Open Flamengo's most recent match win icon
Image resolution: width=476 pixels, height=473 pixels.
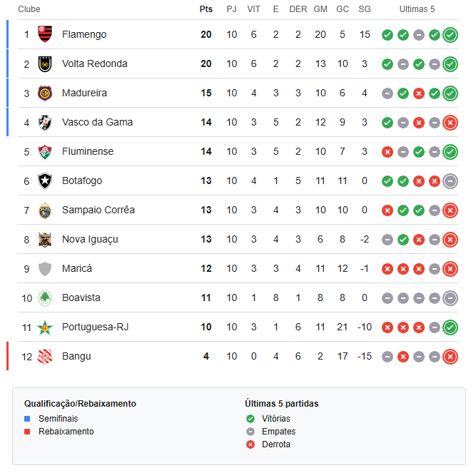pos(450,35)
